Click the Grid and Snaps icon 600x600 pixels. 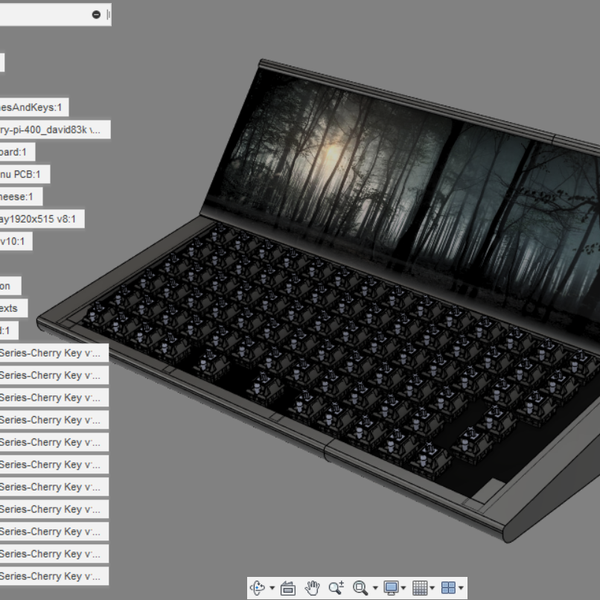coord(420,588)
